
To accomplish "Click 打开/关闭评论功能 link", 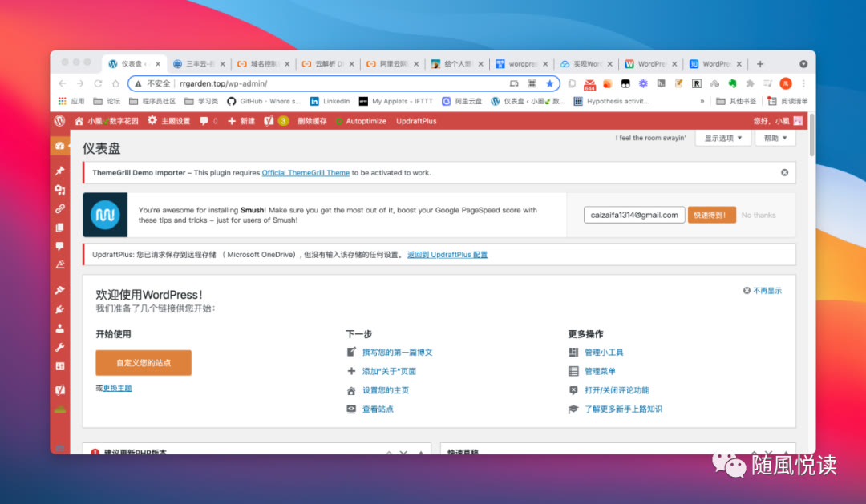I will [617, 390].
